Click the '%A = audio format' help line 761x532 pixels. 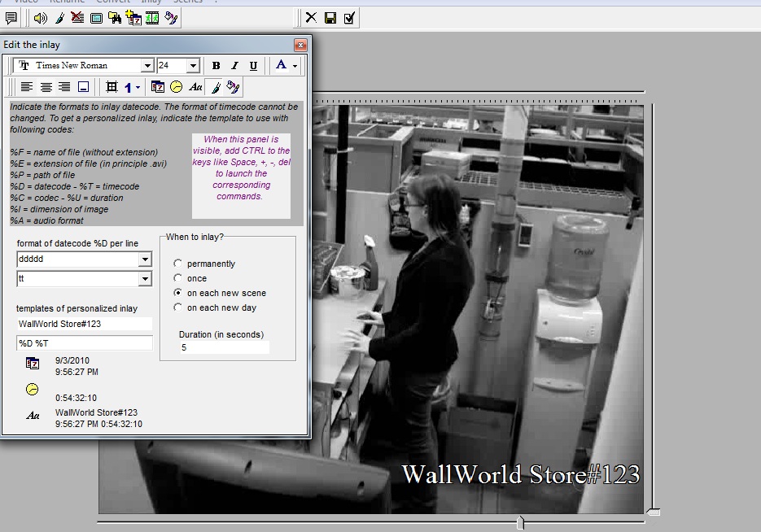[46, 220]
